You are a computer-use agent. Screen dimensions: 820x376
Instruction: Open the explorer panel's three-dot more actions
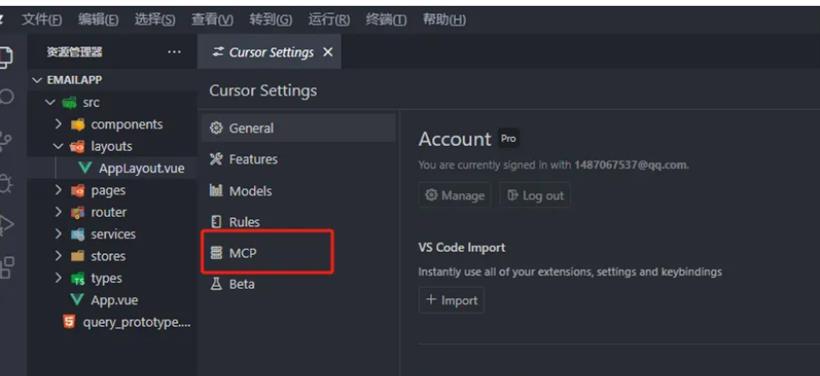point(174,52)
